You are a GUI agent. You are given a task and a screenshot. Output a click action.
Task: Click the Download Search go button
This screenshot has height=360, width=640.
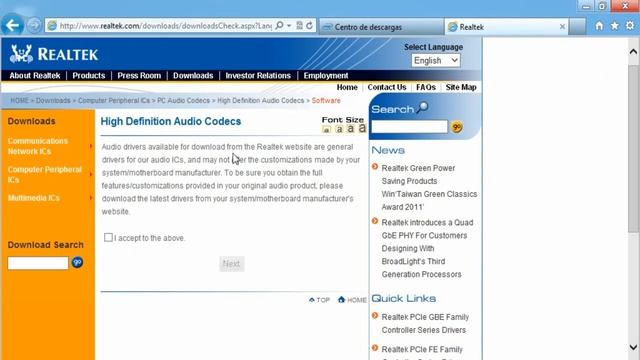coord(77,262)
